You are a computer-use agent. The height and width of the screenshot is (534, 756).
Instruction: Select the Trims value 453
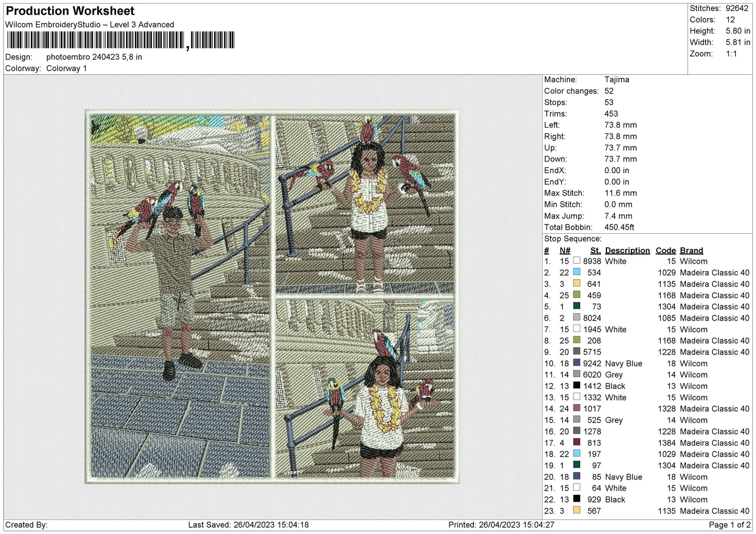click(x=611, y=113)
